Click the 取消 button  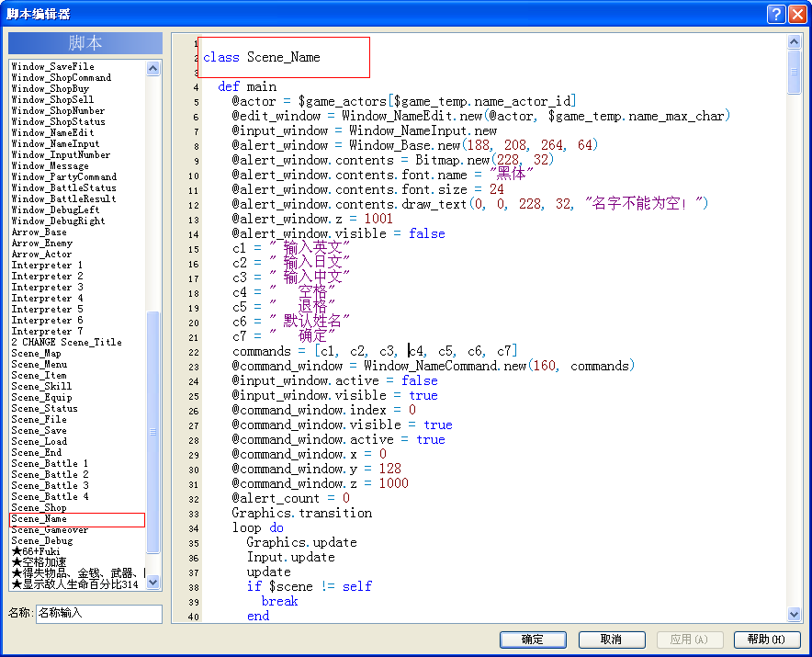[x=612, y=640]
